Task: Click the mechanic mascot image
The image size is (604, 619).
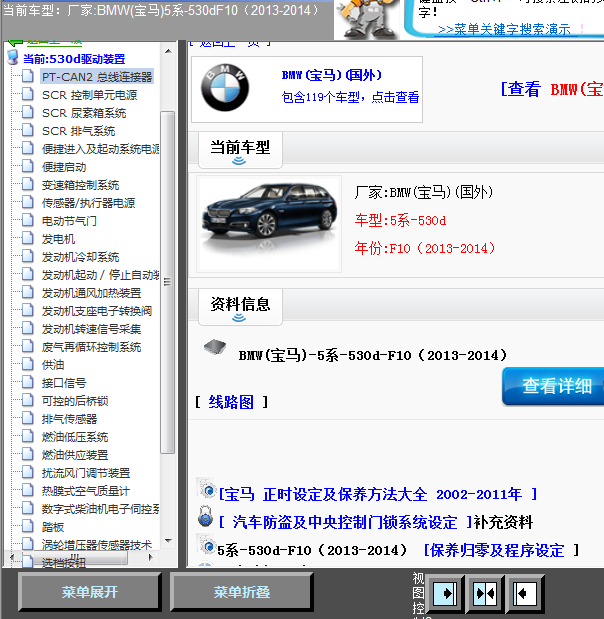Action: tap(367, 20)
